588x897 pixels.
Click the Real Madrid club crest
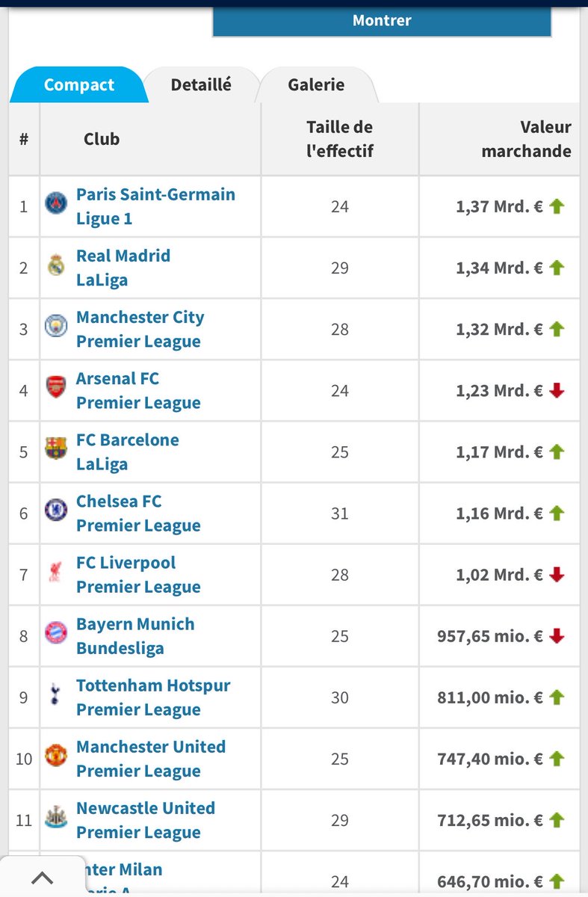[x=56, y=265]
